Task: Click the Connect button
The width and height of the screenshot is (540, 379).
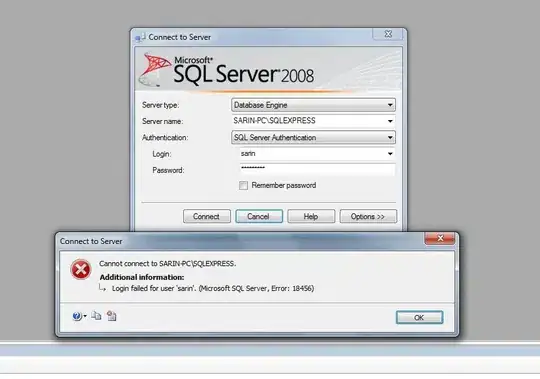Action: [x=207, y=216]
